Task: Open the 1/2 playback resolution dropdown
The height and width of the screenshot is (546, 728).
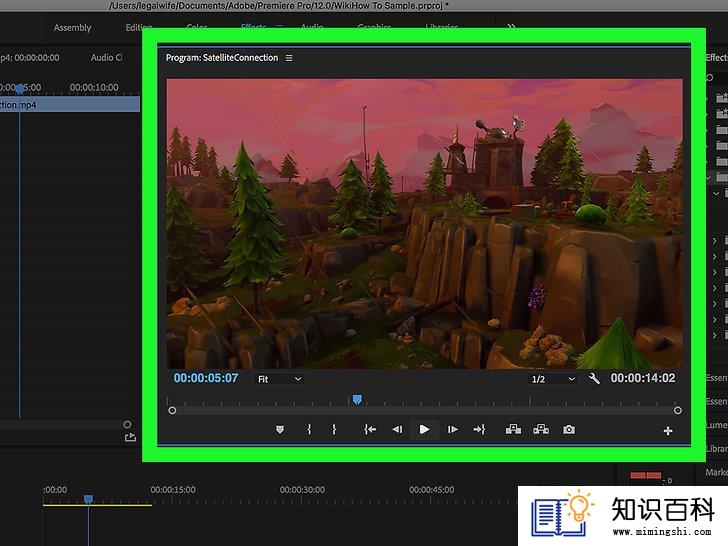Action: pyautogui.click(x=552, y=379)
